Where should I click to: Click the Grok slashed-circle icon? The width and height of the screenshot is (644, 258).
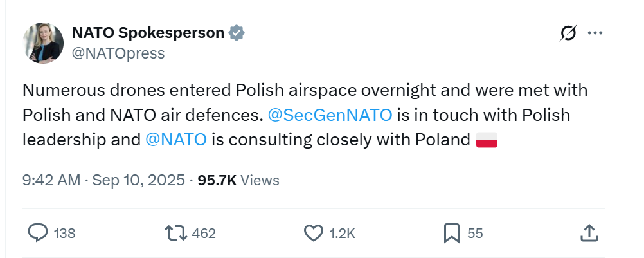coord(568,33)
